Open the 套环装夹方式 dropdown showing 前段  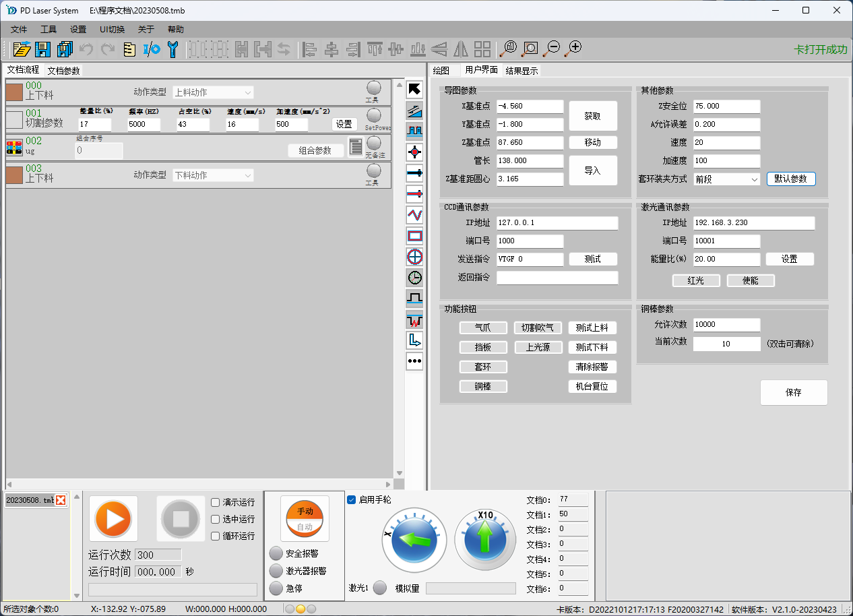click(x=726, y=179)
